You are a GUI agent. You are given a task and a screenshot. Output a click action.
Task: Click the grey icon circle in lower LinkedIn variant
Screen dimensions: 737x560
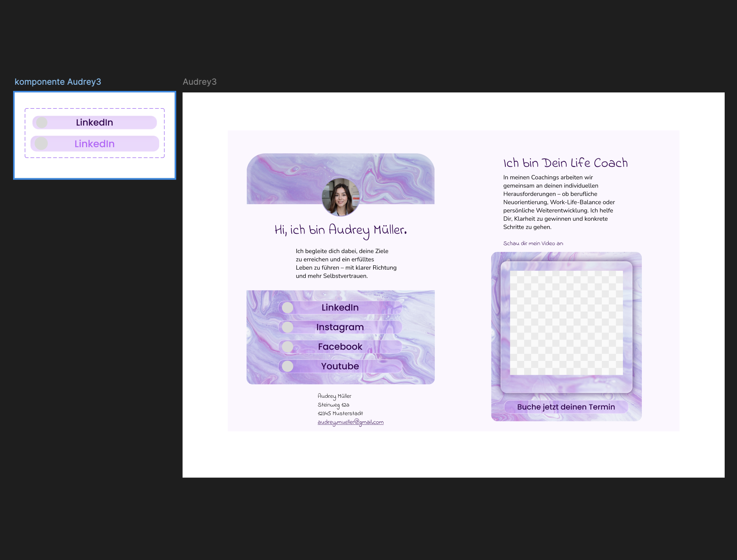pos(41,144)
